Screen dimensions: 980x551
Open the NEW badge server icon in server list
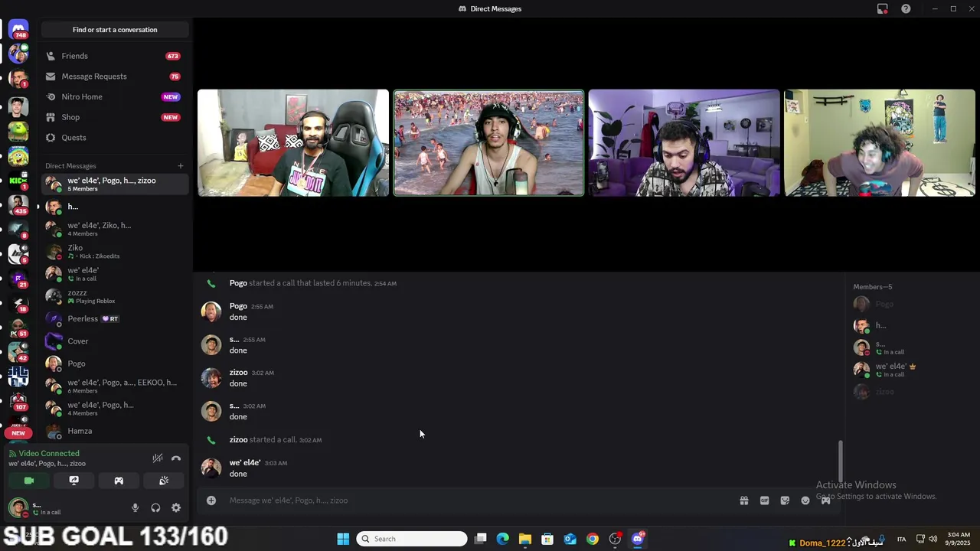tap(18, 433)
